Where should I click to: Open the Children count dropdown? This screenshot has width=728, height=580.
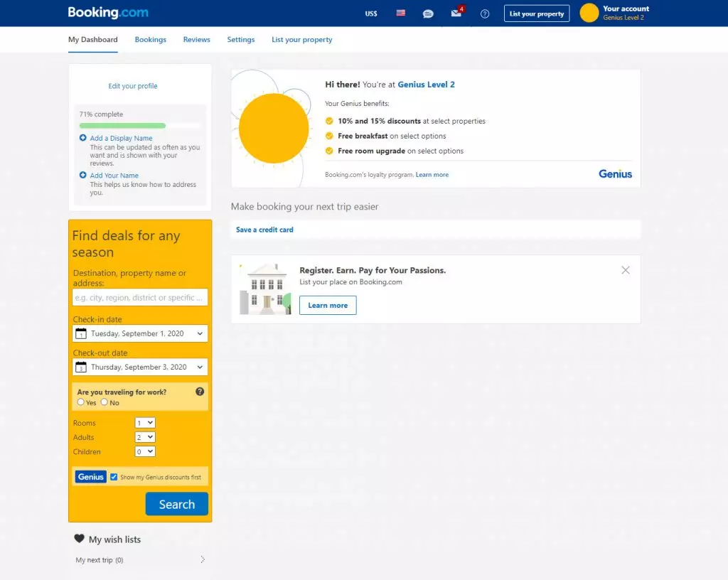pos(145,451)
